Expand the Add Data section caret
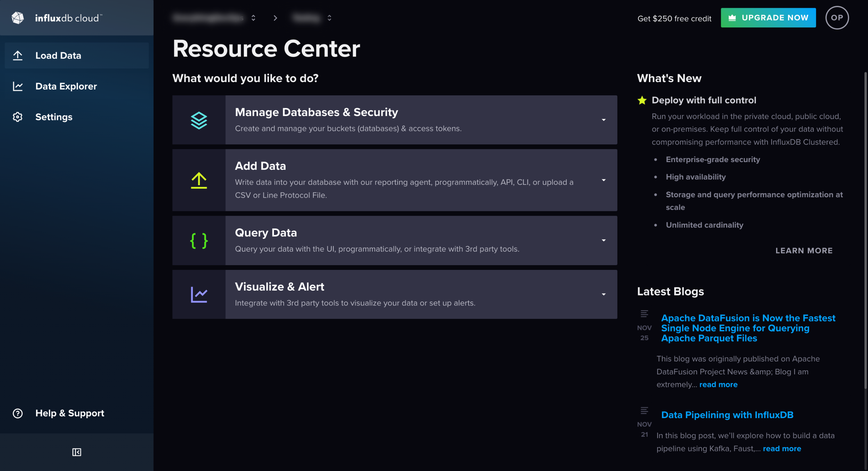Viewport: 868px width, 471px height. [x=604, y=180]
